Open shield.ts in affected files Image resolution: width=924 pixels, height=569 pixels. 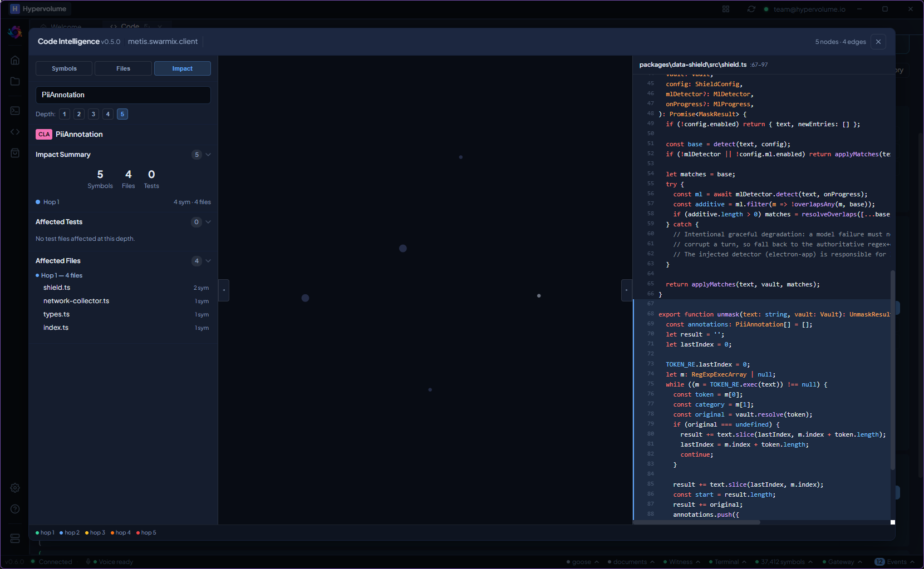123,288
